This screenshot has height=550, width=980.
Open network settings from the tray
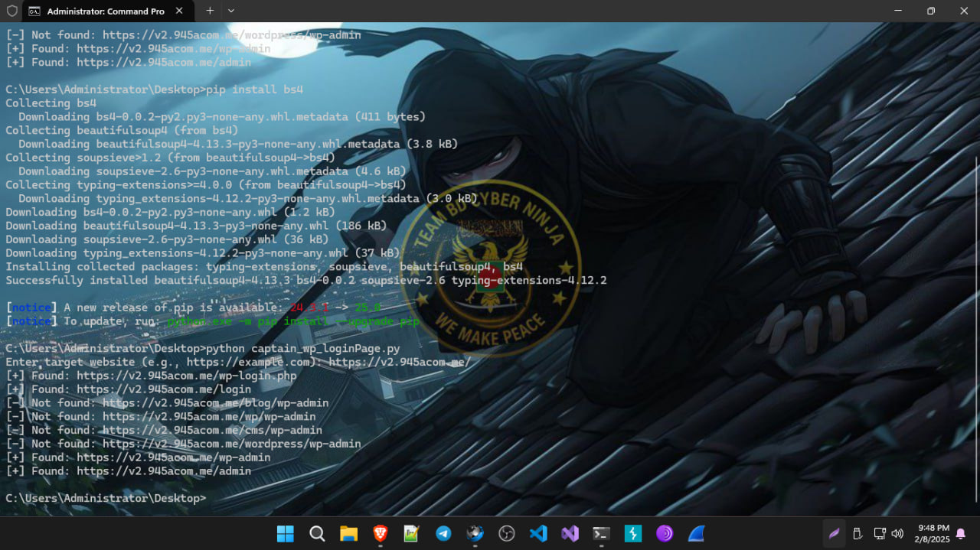(x=880, y=533)
